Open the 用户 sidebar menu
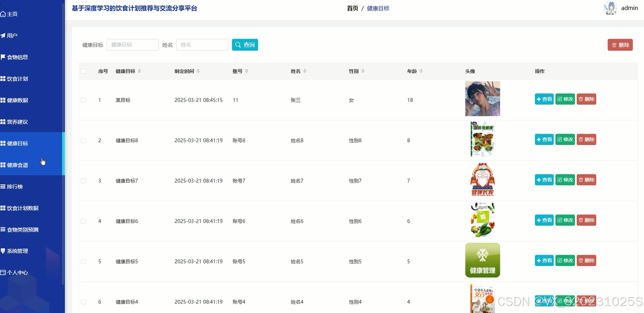This screenshot has width=644, height=313. click(x=31, y=36)
